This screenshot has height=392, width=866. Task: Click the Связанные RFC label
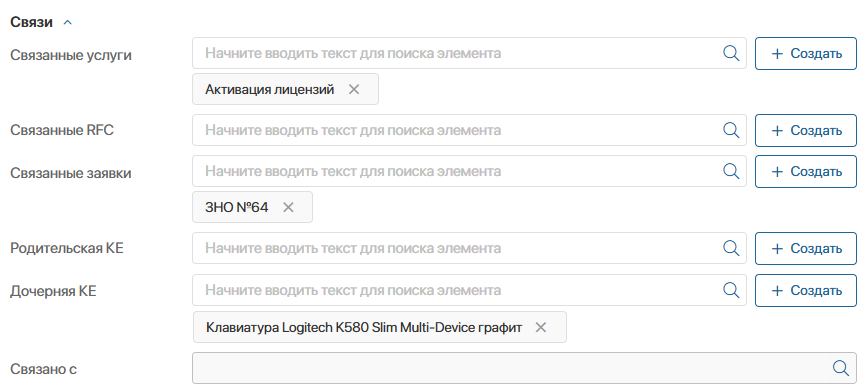(x=62, y=130)
